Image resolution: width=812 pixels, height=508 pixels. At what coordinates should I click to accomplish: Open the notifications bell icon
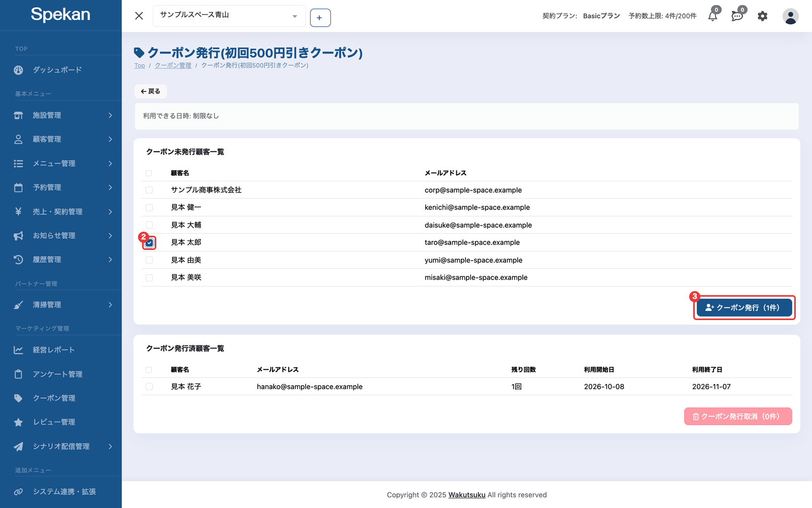tap(713, 16)
